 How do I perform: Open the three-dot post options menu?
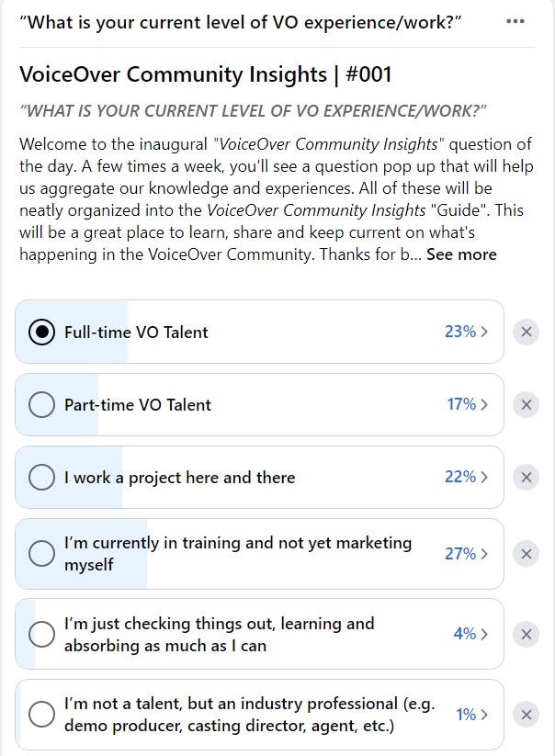515,21
